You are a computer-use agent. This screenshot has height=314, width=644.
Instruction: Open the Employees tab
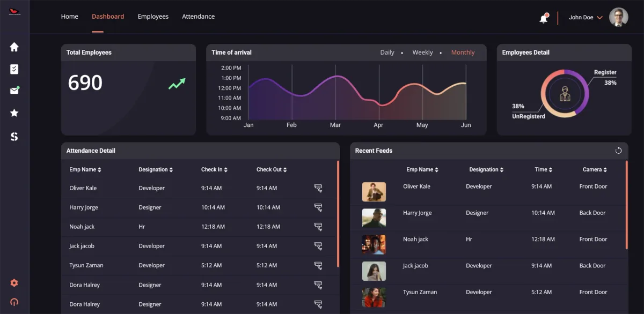(153, 17)
